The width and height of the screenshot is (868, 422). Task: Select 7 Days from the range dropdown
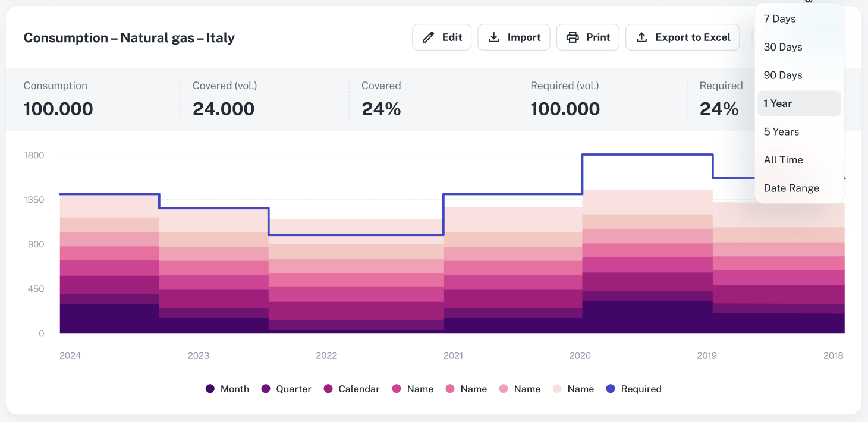[779, 19]
